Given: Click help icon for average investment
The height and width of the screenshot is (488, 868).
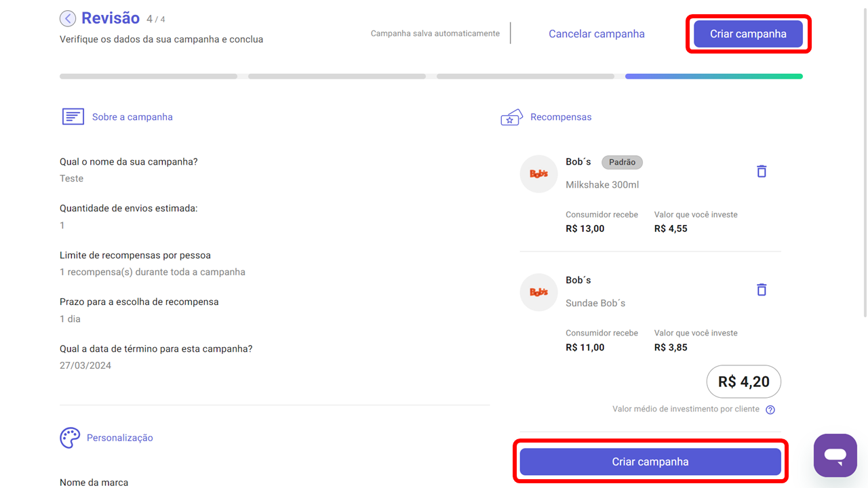Looking at the screenshot, I should [x=770, y=409].
